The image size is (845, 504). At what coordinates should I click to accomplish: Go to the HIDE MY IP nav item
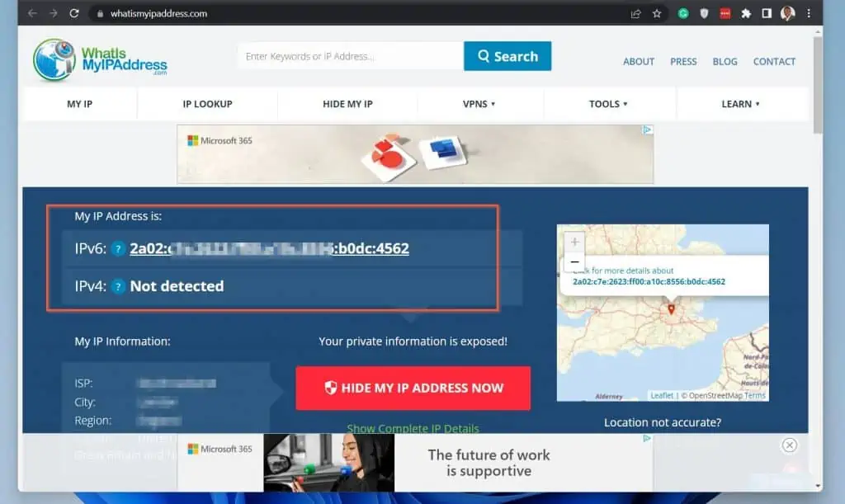pos(347,104)
